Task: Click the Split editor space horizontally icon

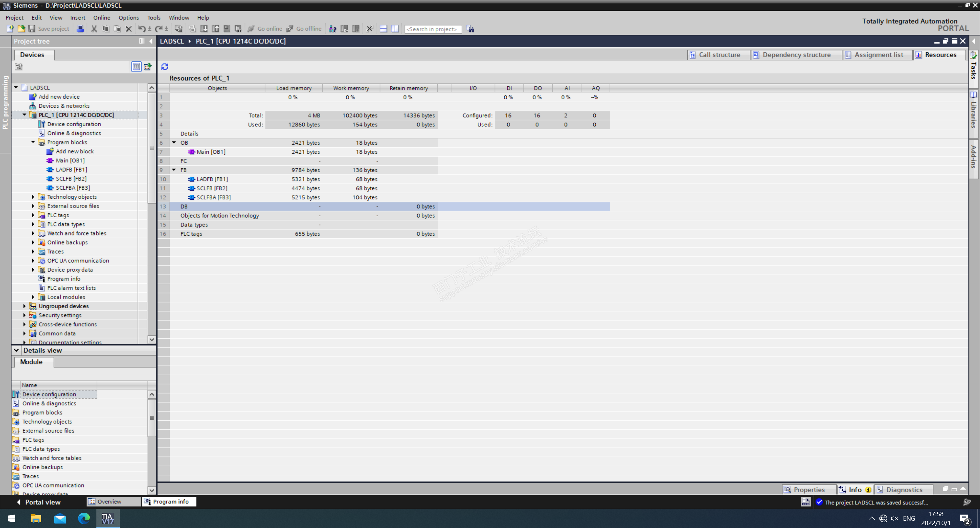Action: coord(383,29)
